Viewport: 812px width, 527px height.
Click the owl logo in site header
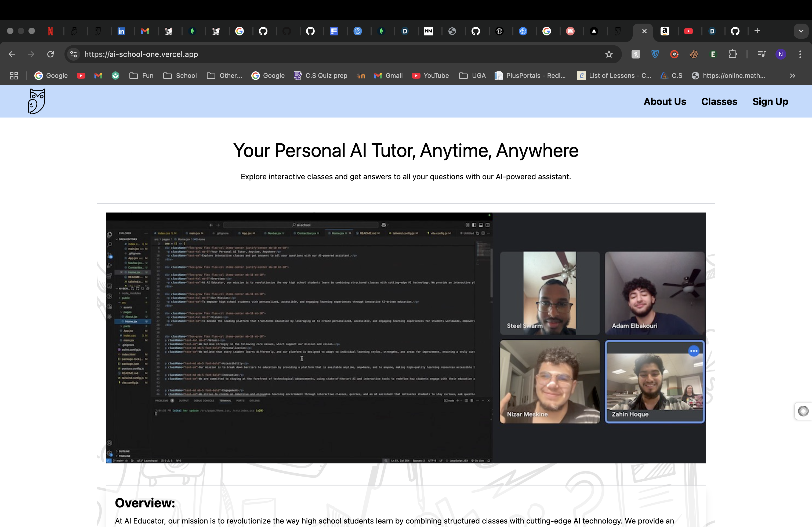pyautogui.click(x=36, y=101)
